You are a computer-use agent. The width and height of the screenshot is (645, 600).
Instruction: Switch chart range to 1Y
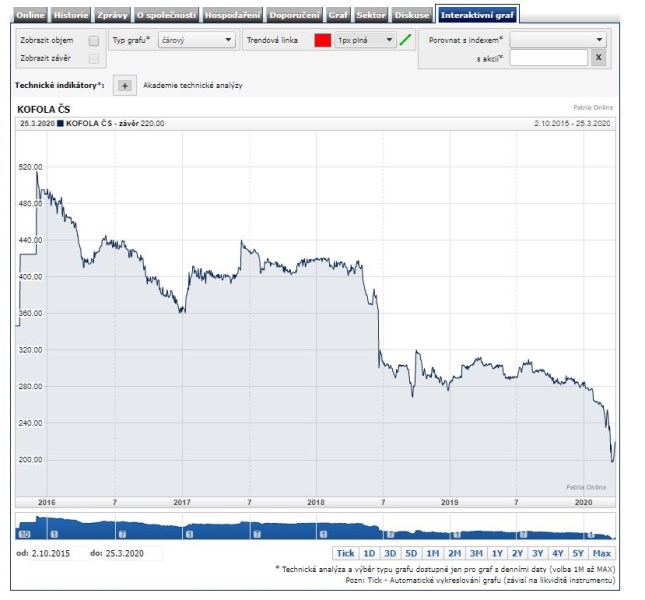click(497, 553)
